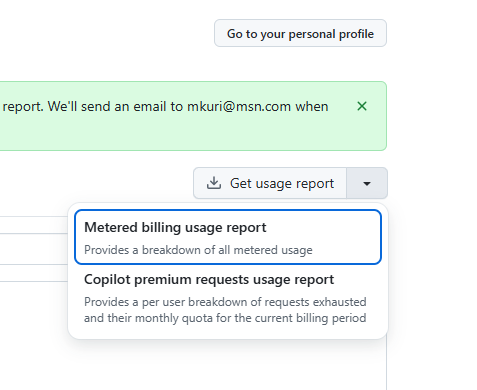Click the 'Provides a per user breakdown' description text
Image resolution: width=477 pixels, height=390 pixels.
[x=225, y=310]
